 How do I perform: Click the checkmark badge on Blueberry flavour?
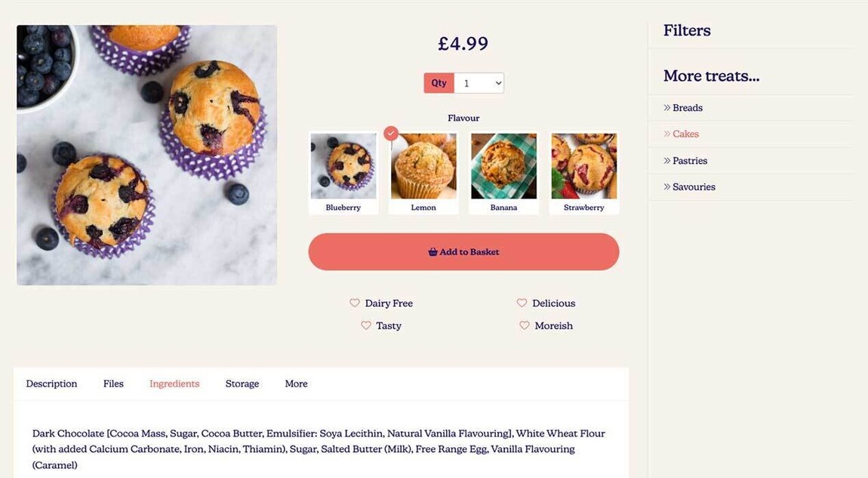[391, 133]
